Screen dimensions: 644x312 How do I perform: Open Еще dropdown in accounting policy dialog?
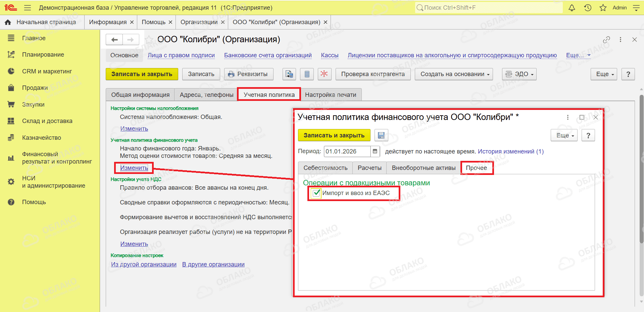tap(564, 135)
